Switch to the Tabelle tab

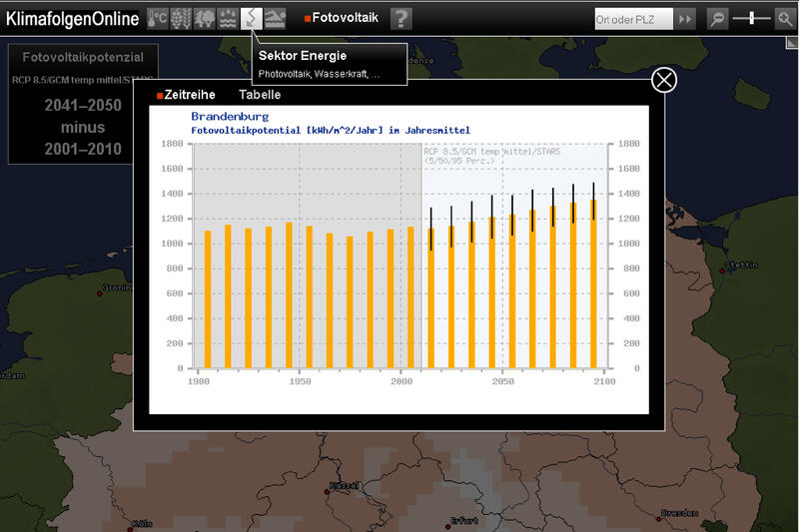[260, 95]
